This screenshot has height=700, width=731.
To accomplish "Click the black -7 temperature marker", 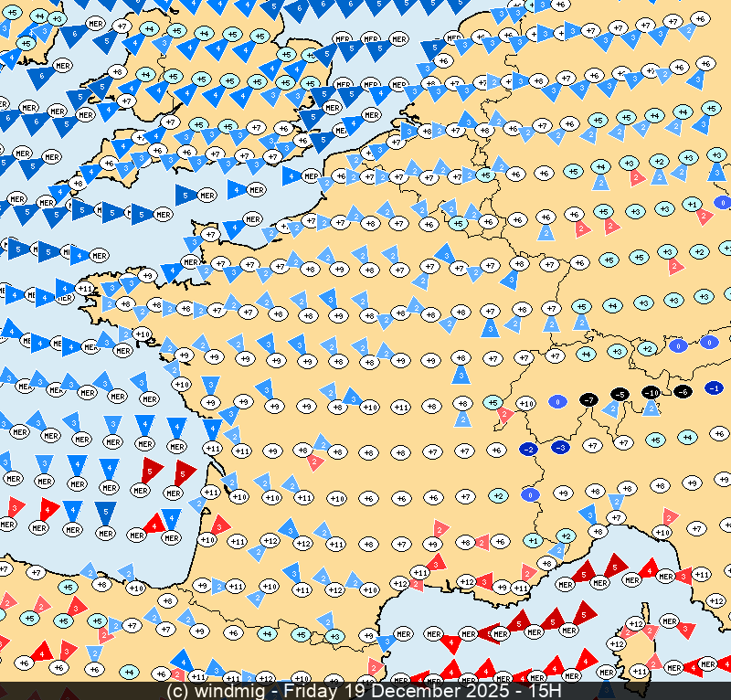I will coord(589,400).
